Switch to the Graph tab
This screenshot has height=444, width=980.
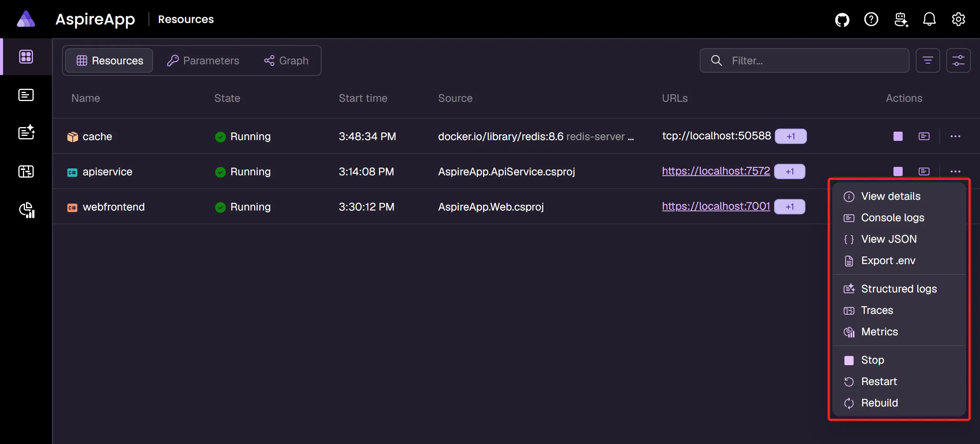[x=286, y=60]
